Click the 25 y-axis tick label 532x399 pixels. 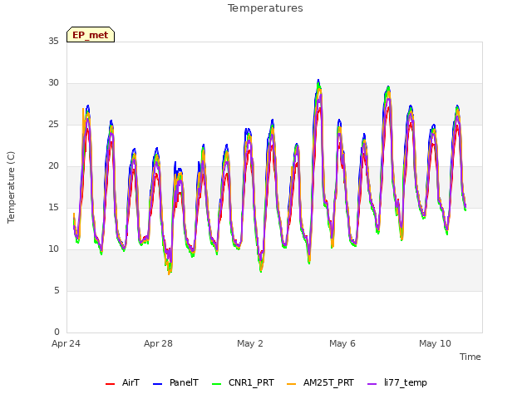tap(53, 125)
